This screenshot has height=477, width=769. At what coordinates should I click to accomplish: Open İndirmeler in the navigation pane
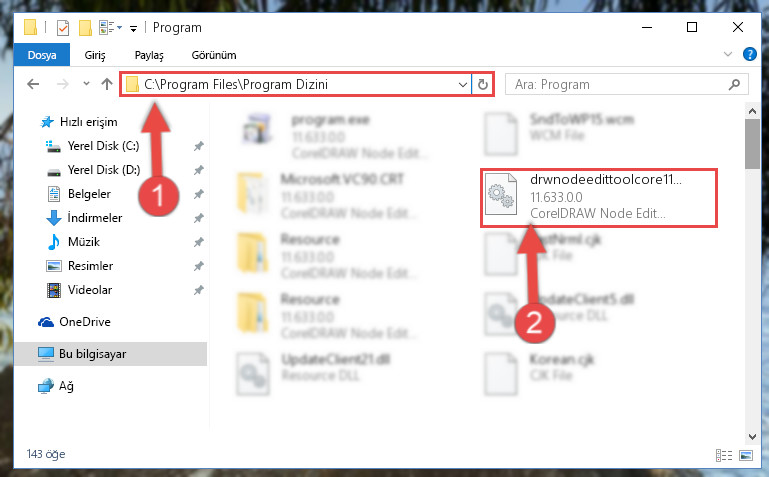[95, 218]
